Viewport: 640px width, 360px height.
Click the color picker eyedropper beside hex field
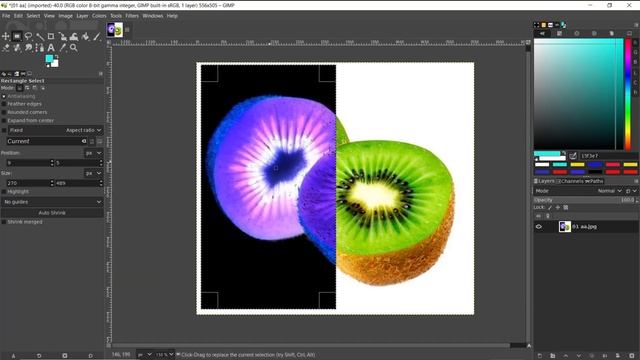point(573,156)
